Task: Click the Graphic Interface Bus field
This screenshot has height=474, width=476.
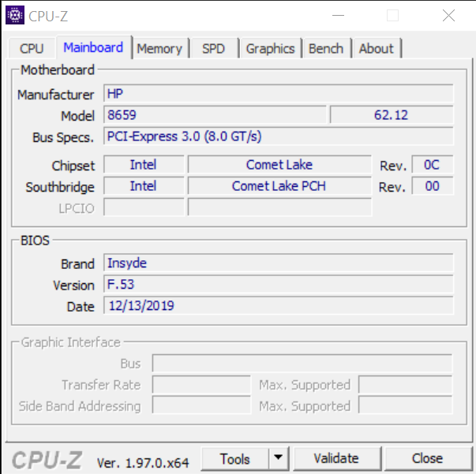Action: (x=302, y=363)
